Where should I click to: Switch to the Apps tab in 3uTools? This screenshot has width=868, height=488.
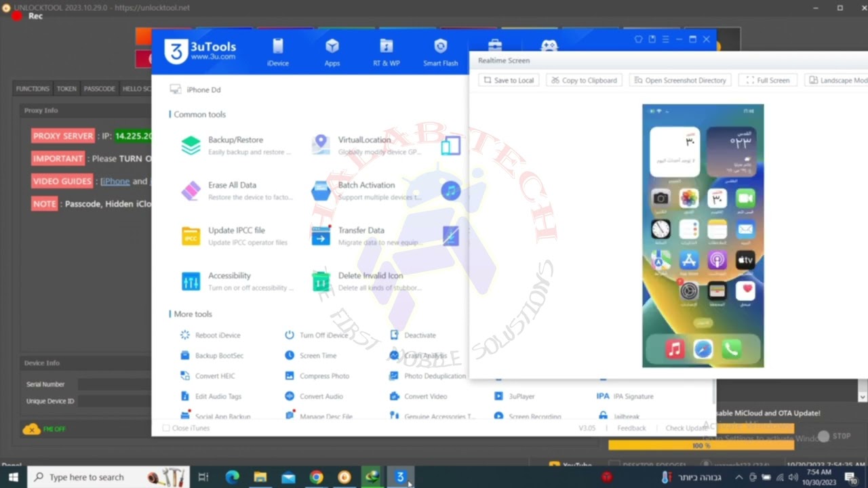coord(332,52)
